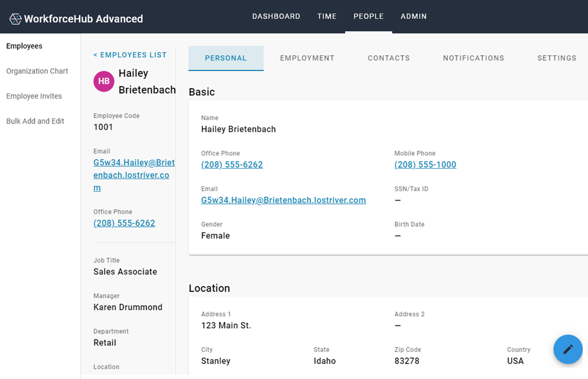
Task: Open the Admin menu
Action: point(413,16)
